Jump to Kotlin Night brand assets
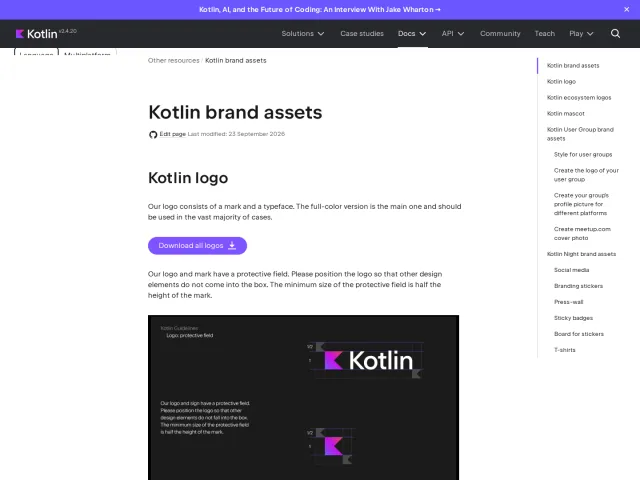The width and height of the screenshot is (640, 480). tap(581, 254)
